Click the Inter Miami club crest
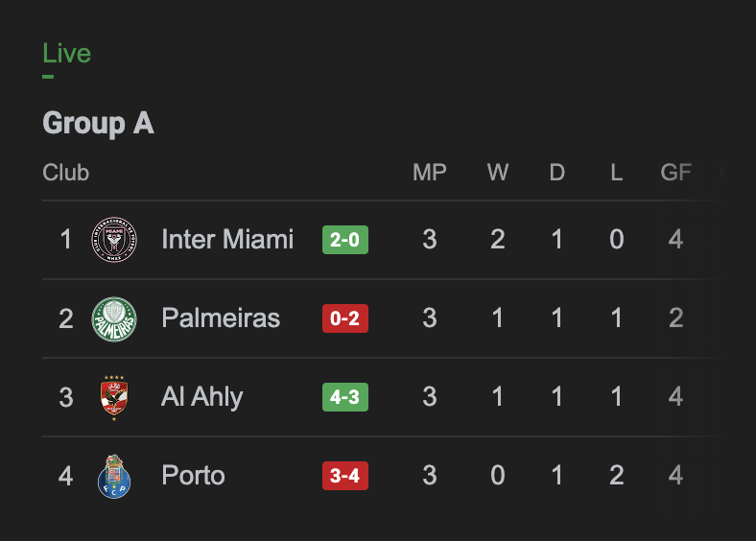The image size is (756, 541). coord(114,240)
